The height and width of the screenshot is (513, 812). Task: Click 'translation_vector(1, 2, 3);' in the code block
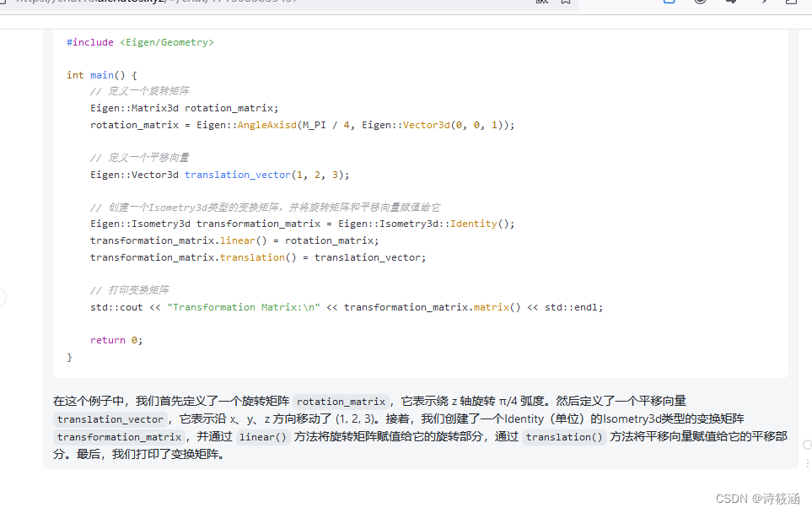click(x=266, y=175)
